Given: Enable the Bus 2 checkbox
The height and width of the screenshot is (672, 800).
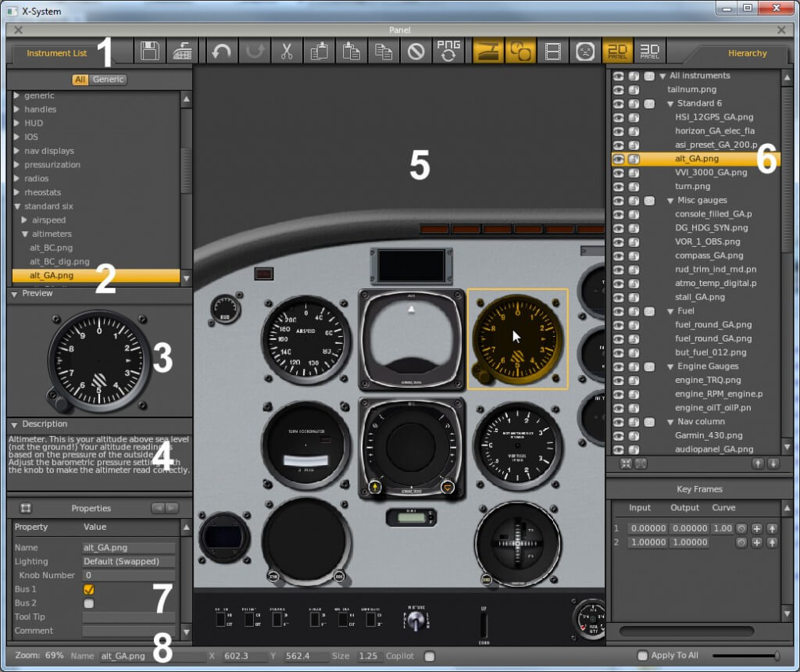Looking at the screenshot, I should pos(88,603).
